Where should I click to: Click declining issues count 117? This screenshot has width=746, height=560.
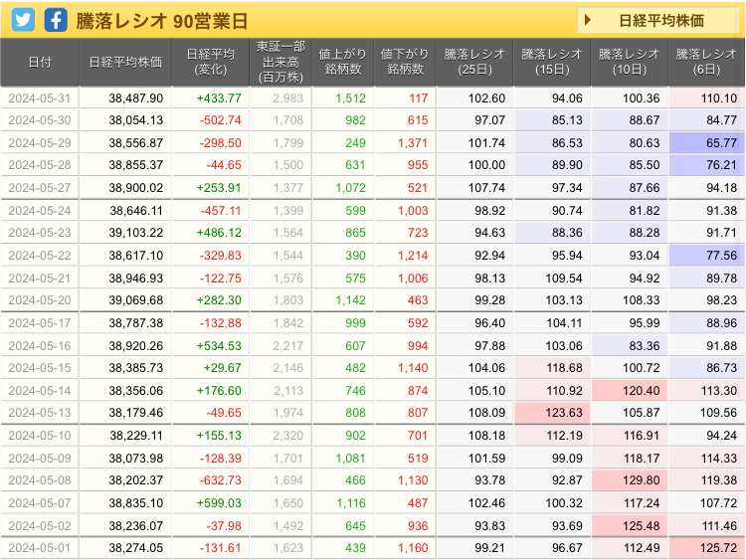[419, 98]
